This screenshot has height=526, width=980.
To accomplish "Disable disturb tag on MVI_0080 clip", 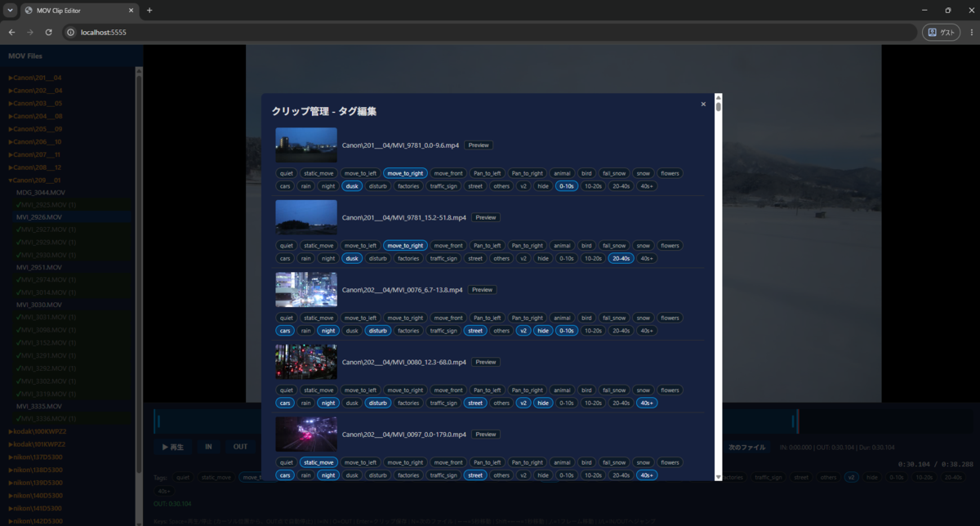I will click(377, 403).
